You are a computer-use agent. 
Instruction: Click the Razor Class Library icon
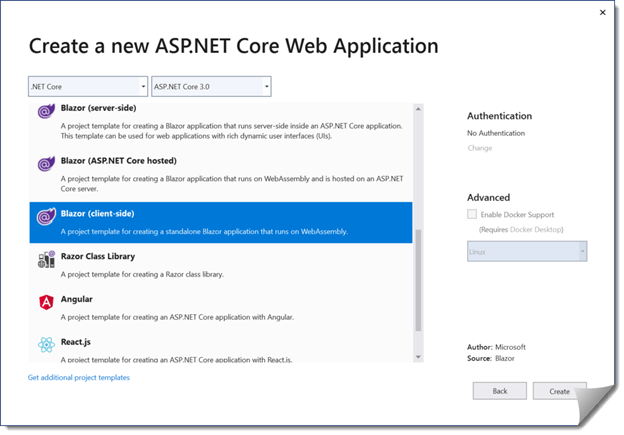pos(46,259)
